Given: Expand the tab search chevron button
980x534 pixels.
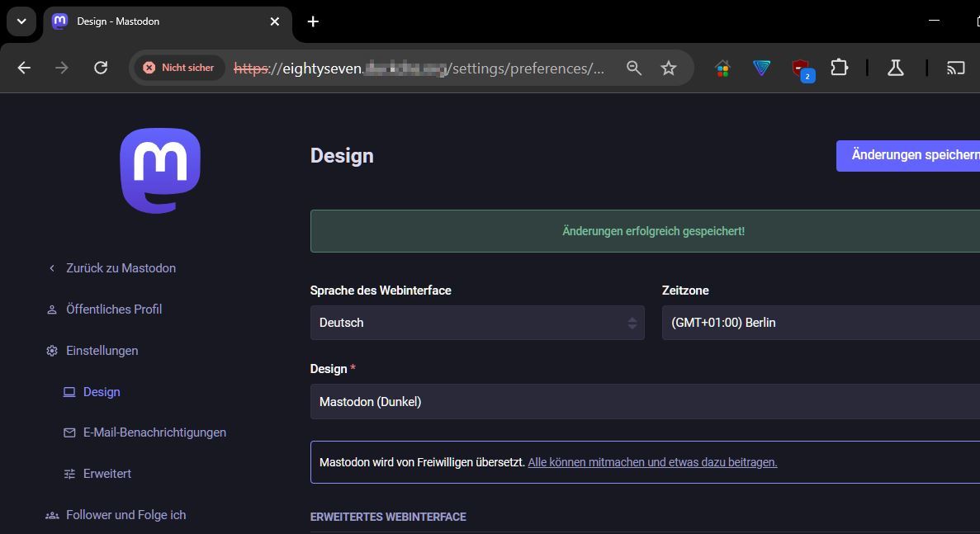Looking at the screenshot, I should (21, 21).
